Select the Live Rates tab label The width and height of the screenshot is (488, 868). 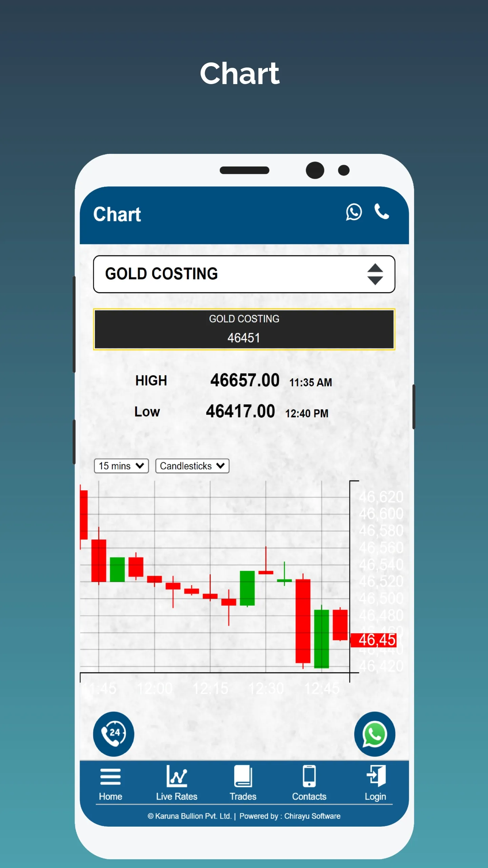point(177,796)
